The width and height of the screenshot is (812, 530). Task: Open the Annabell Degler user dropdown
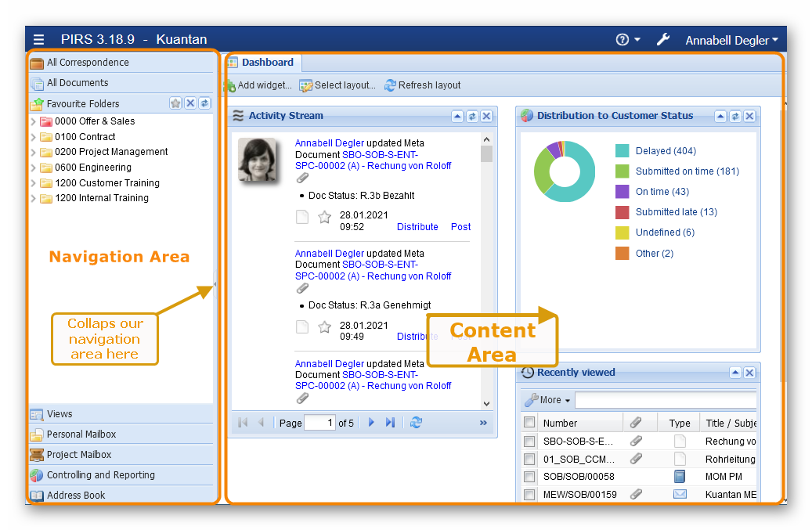731,40
